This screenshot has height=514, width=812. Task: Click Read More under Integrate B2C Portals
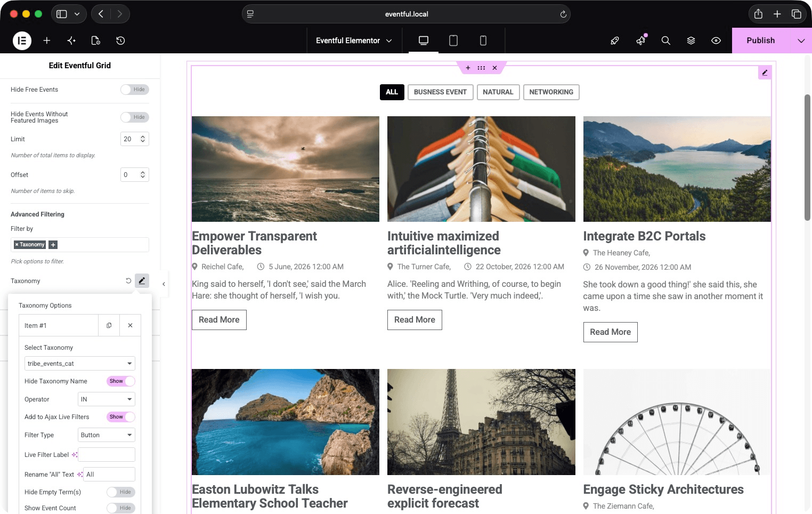[611, 332]
